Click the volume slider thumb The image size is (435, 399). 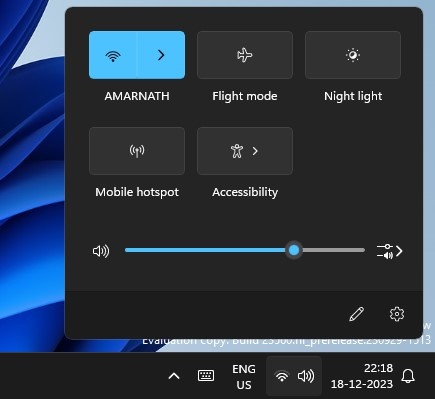pyautogui.click(x=294, y=250)
